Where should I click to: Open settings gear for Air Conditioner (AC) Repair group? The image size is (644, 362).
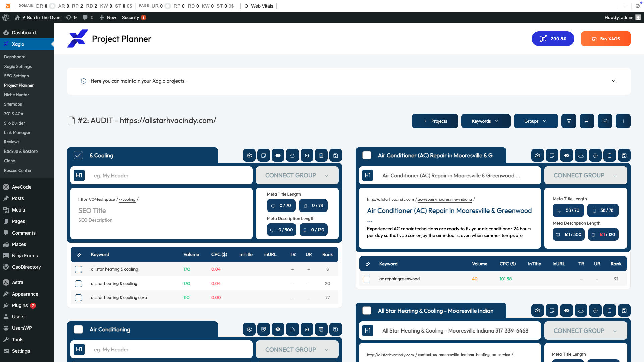537,156
